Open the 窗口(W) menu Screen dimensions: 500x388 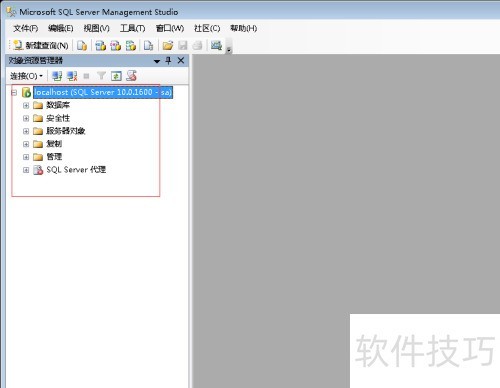pos(170,28)
